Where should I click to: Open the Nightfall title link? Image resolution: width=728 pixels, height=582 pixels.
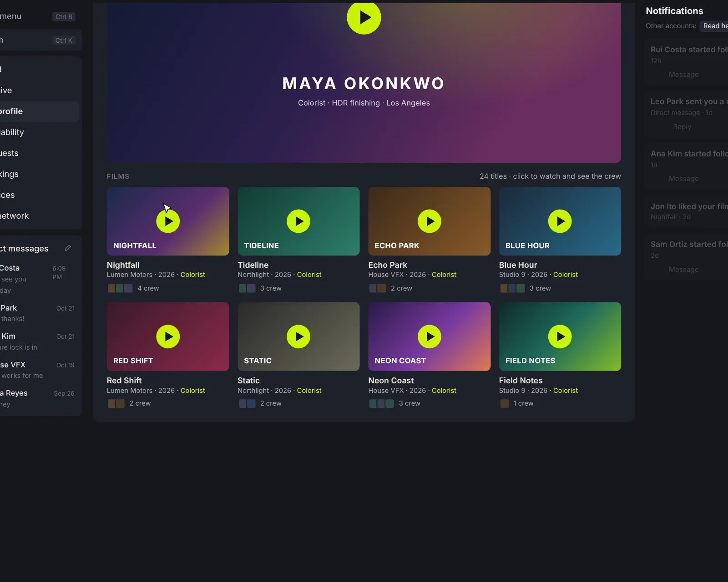pyautogui.click(x=123, y=265)
